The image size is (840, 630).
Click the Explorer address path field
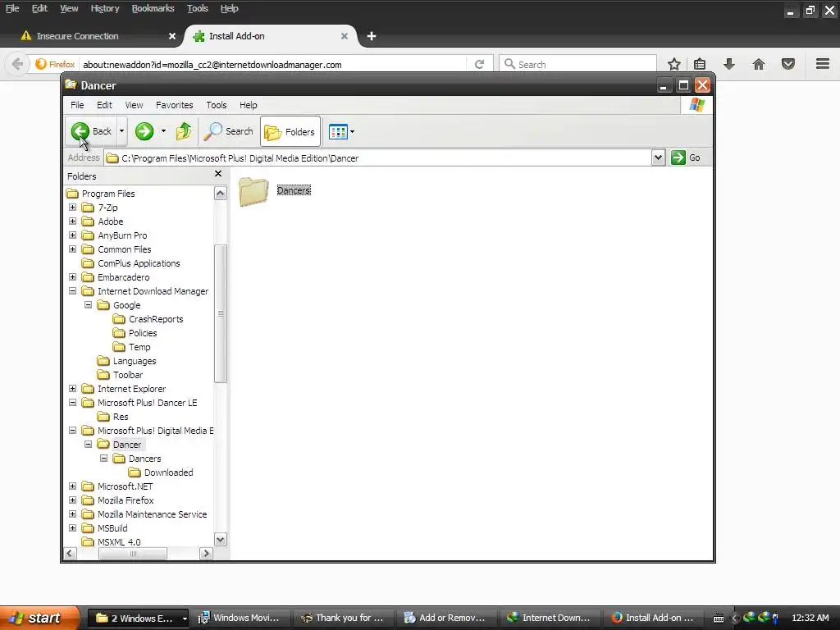click(377, 158)
